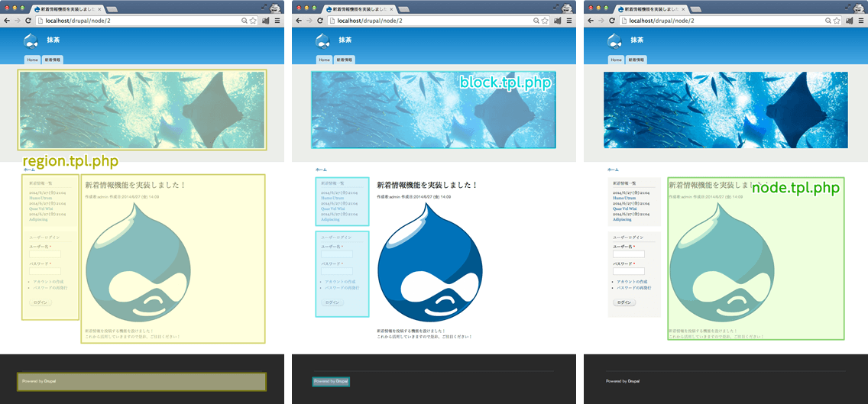Viewport: 868px width, 404px height.
Task: Click the aquarium banner image in the right window
Action: click(x=725, y=110)
